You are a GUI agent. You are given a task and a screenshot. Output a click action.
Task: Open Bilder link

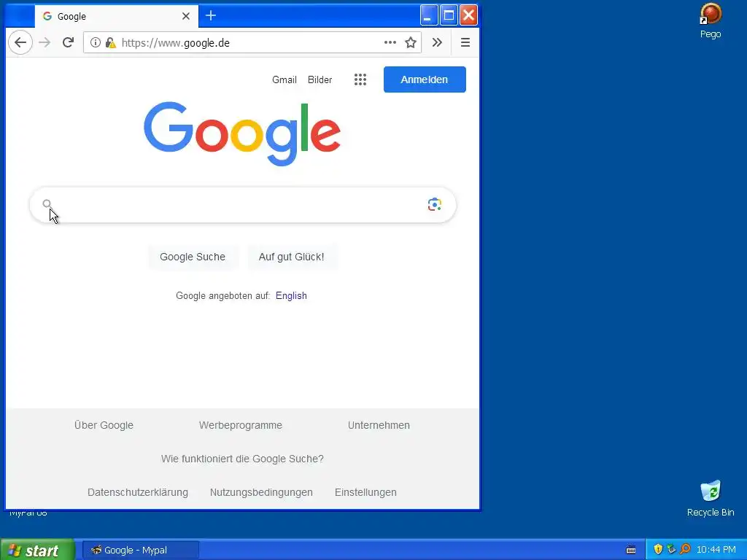click(320, 79)
